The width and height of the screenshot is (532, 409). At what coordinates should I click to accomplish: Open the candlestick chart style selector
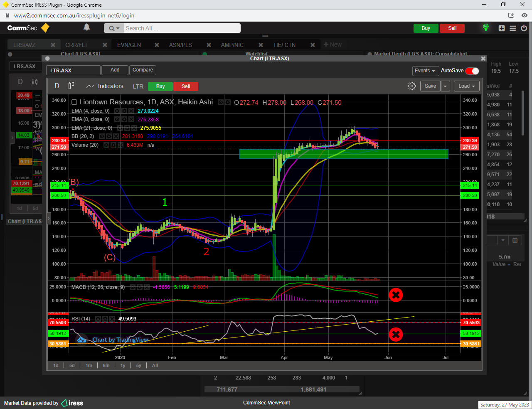[71, 86]
